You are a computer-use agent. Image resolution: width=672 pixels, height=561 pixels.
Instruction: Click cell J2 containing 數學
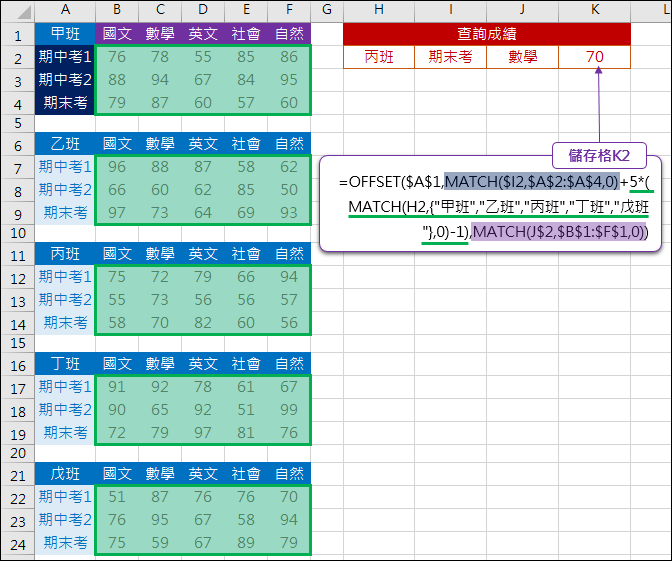point(522,57)
